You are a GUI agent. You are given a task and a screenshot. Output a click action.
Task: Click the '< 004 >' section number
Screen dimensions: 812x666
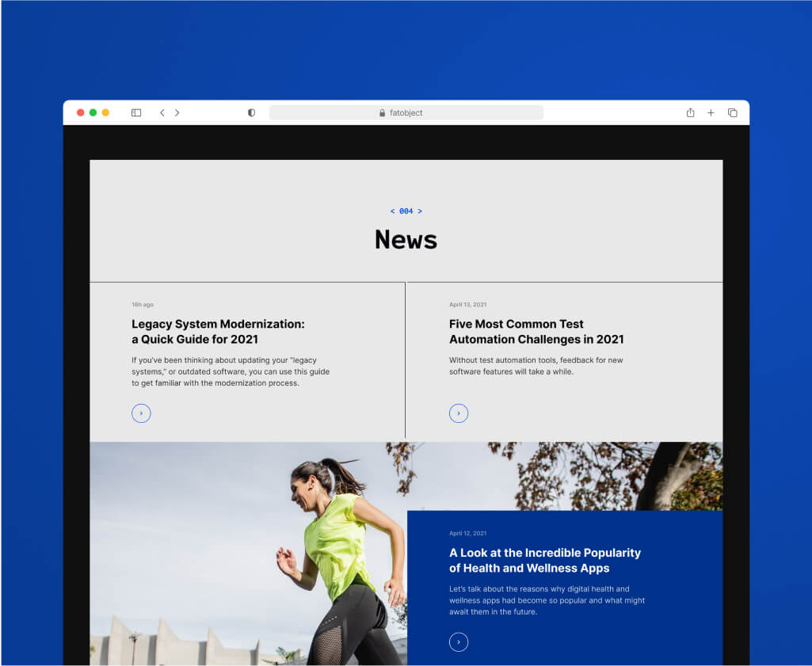(406, 211)
